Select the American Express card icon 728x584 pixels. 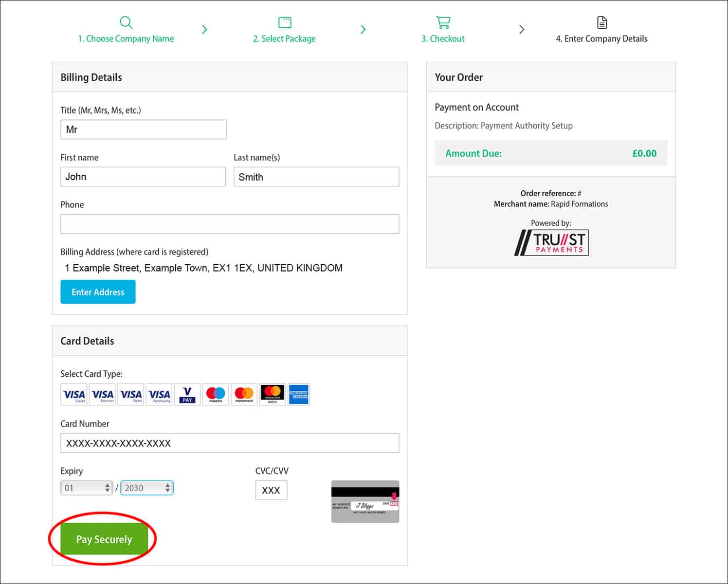299,395
